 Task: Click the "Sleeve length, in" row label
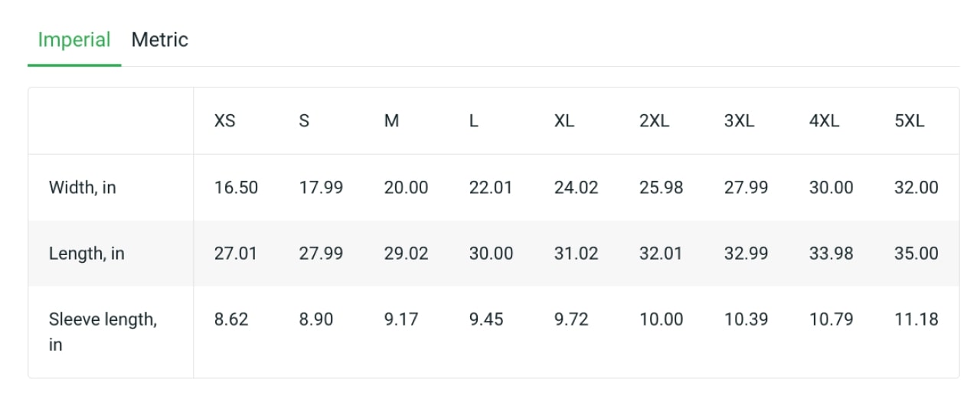coord(103,320)
